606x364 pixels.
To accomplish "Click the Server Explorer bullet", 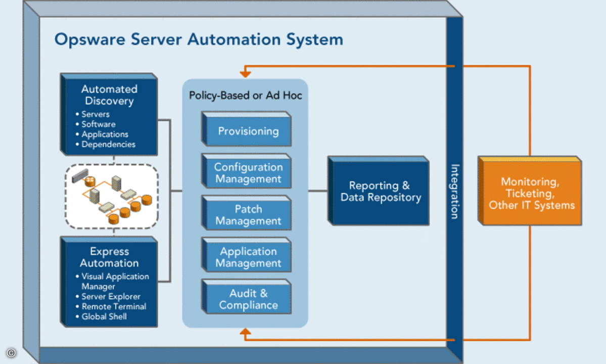I will pyautogui.click(x=108, y=297).
